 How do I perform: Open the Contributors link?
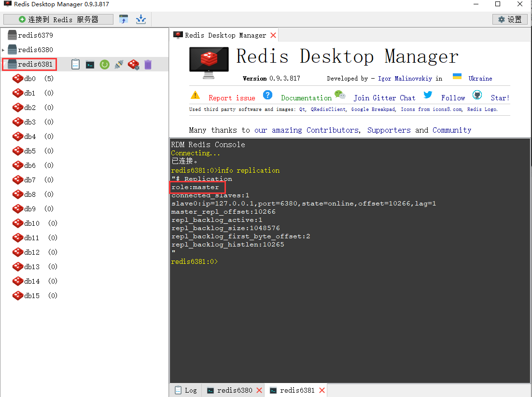pyautogui.click(x=332, y=130)
